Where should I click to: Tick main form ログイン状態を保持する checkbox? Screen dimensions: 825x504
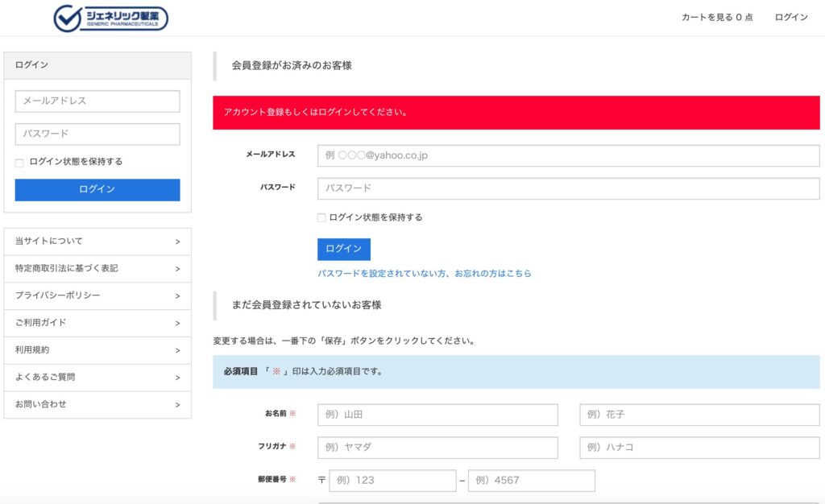coord(321,217)
